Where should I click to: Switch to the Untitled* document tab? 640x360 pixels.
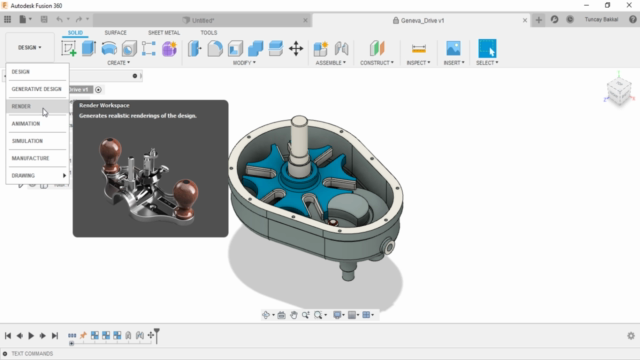point(202,20)
